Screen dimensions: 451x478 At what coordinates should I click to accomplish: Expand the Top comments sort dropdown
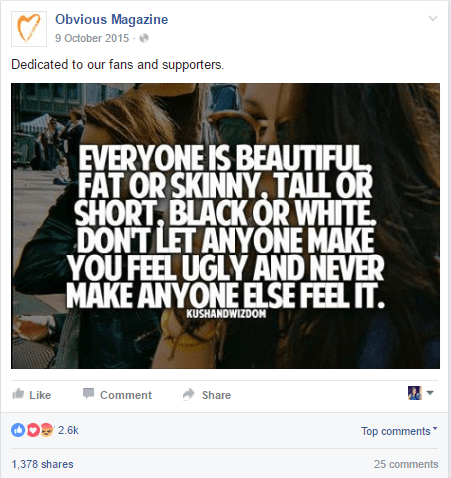click(x=399, y=431)
